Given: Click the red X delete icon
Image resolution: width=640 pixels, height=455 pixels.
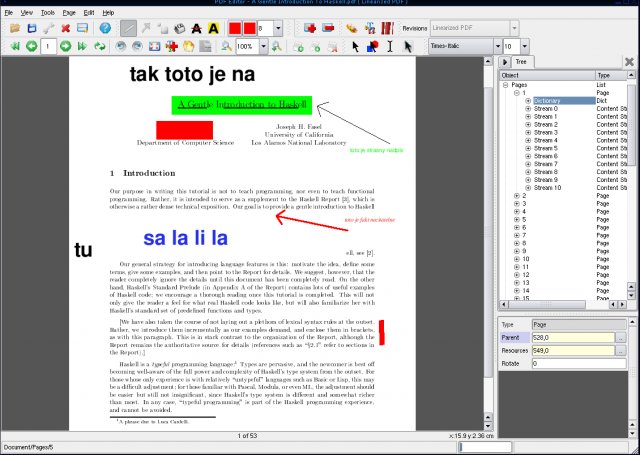Looking at the screenshot, I should point(65,28).
